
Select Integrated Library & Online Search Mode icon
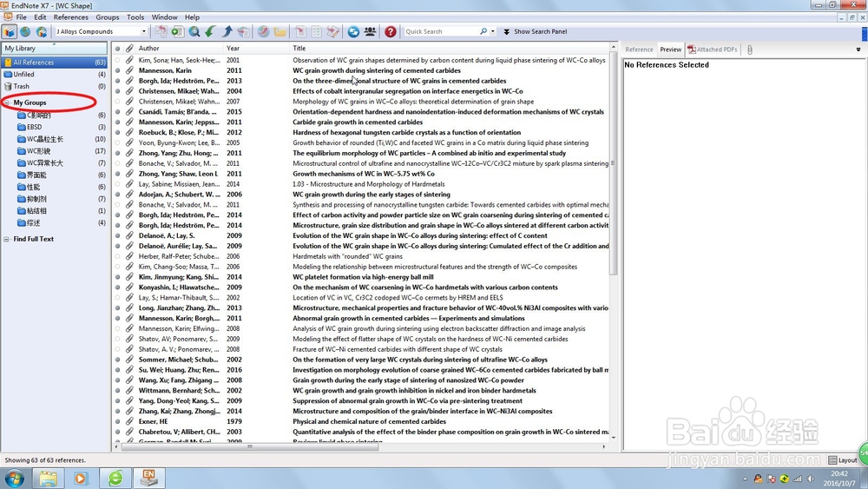(42, 31)
